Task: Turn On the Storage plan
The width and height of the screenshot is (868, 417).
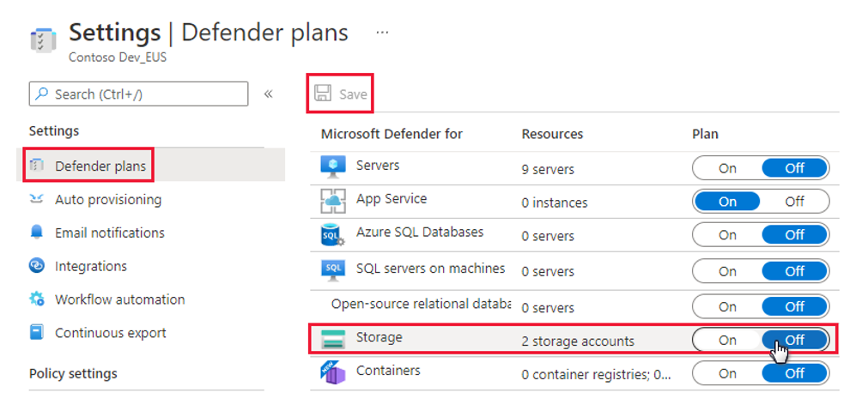Action: 727,340
